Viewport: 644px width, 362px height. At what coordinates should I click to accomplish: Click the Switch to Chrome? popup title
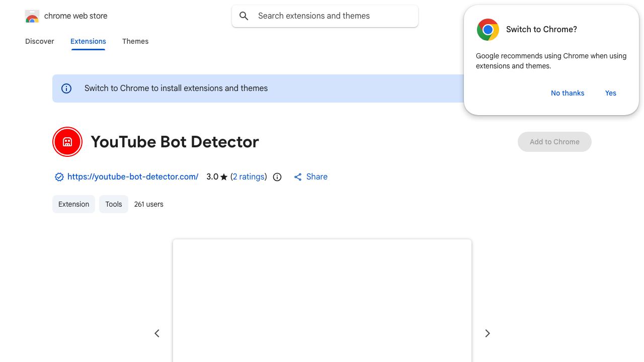[541, 30]
